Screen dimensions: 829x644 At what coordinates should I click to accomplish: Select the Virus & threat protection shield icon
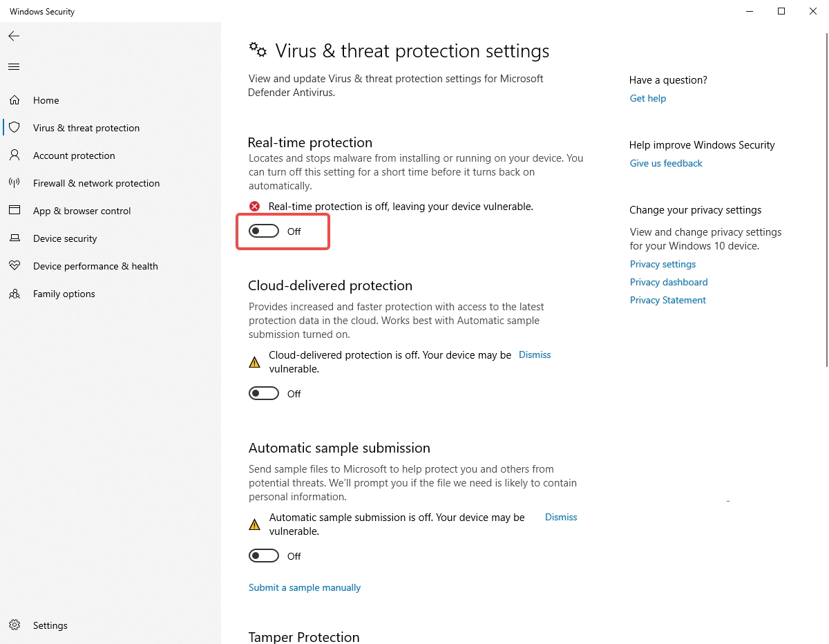pos(15,128)
